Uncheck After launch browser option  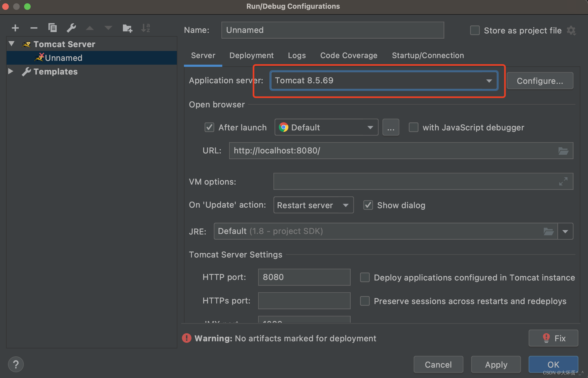click(209, 127)
